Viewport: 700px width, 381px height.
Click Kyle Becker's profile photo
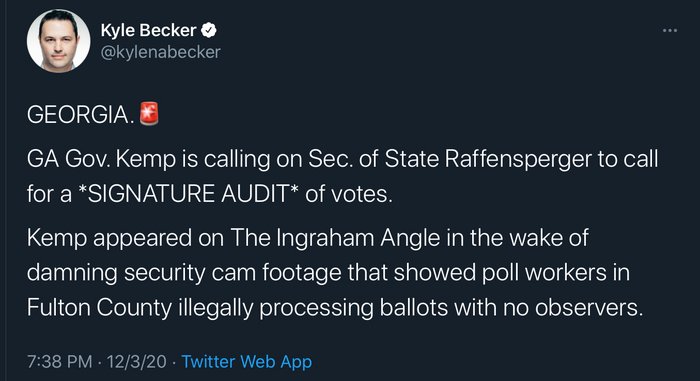58,41
